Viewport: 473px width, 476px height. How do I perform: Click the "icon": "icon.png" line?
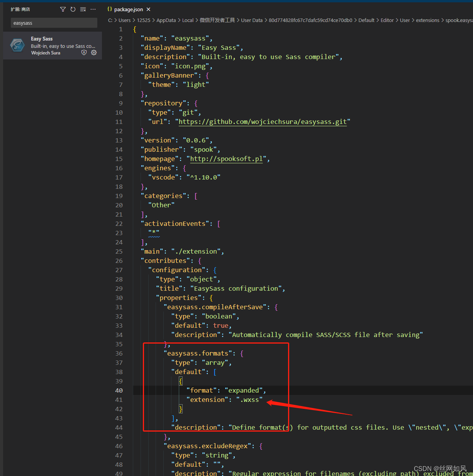[x=176, y=66]
